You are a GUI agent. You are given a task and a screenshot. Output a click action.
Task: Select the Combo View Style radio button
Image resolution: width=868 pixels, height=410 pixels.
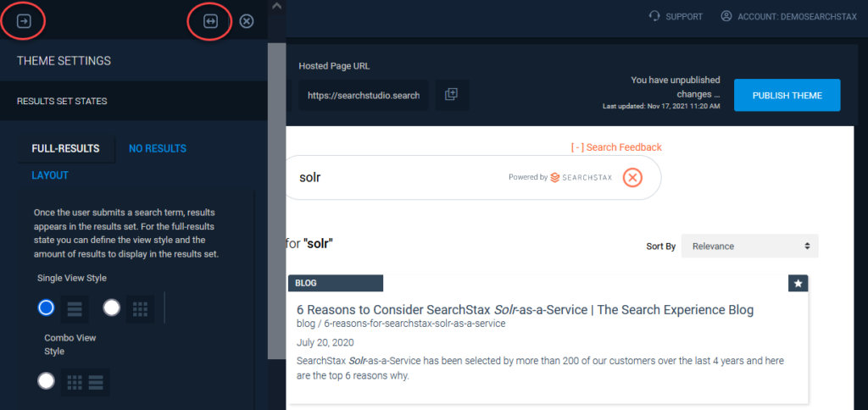click(x=46, y=380)
